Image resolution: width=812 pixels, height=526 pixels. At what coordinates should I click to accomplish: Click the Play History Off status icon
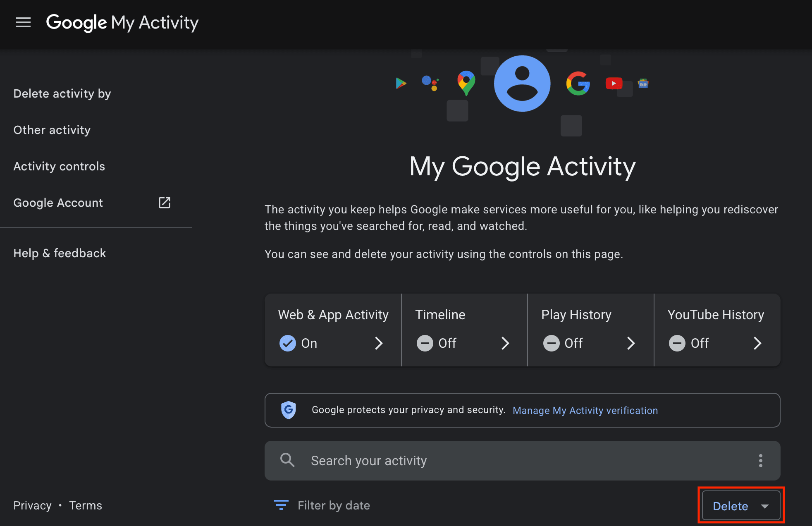(551, 343)
